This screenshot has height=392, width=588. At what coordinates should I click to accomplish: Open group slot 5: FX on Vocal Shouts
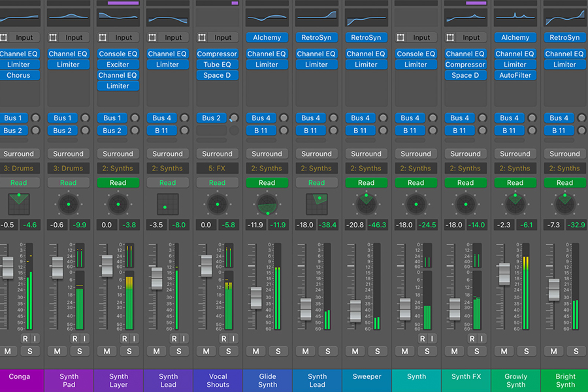tap(217, 169)
